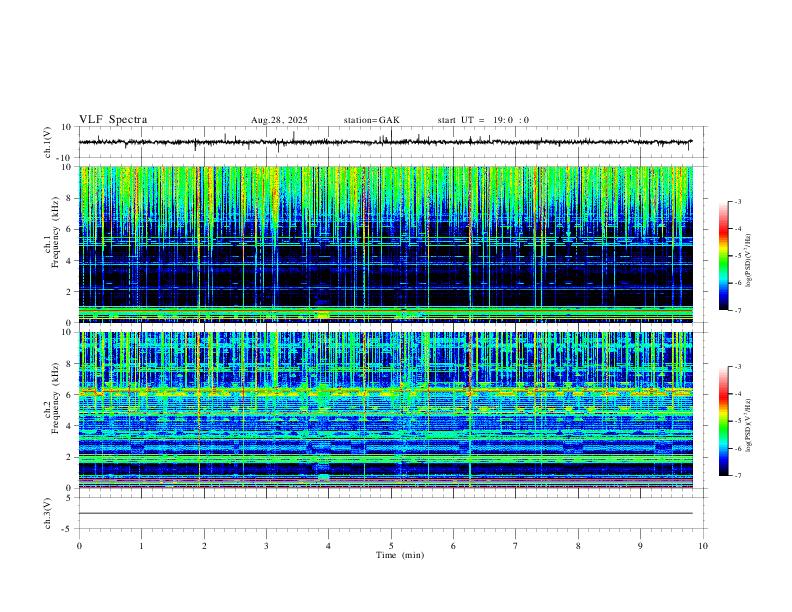The height and width of the screenshot is (612, 792).
Task: Click the 'start UT = 19:0 :0' label
Action: (483, 120)
